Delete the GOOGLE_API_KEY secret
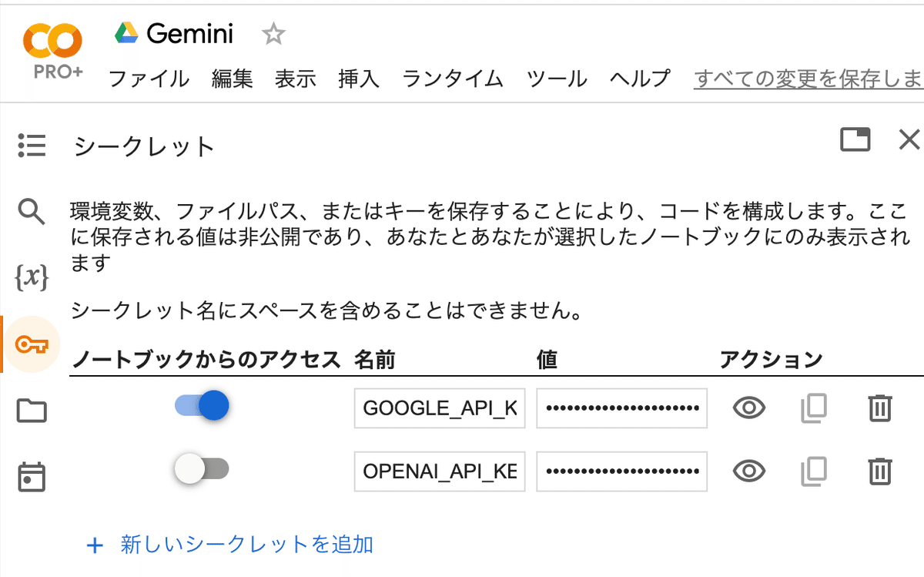Image resolution: width=924 pixels, height=577 pixels. tap(880, 408)
